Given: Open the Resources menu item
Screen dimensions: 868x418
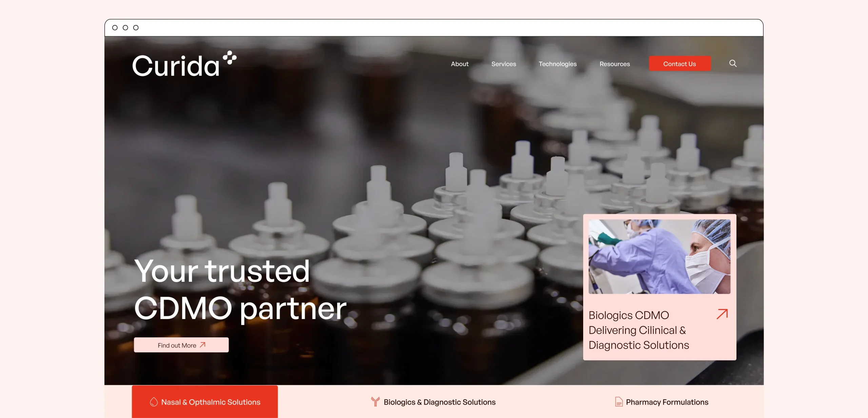Looking at the screenshot, I should (614, 64).
